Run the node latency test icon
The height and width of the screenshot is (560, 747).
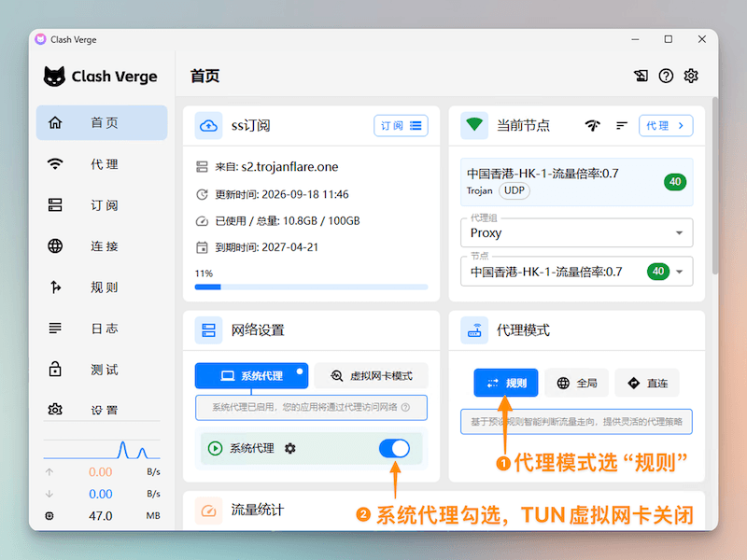pyautogui.click(x=593, y=126)
